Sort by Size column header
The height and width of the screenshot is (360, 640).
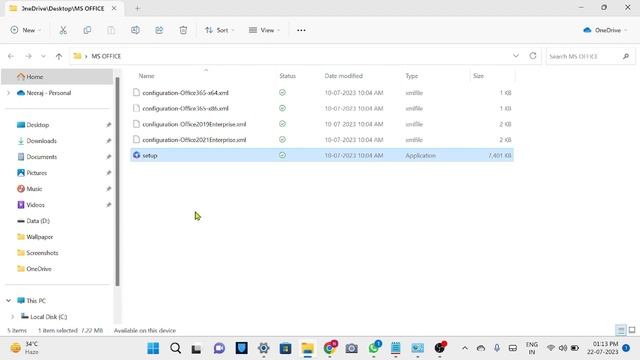click(x=478, y=76)
